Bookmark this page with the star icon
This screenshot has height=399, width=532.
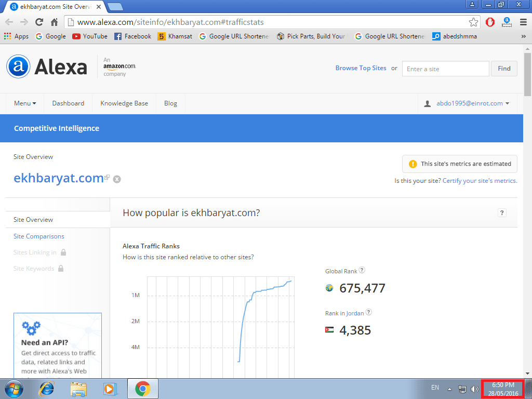pyautogui.click(x=473, y=22)
